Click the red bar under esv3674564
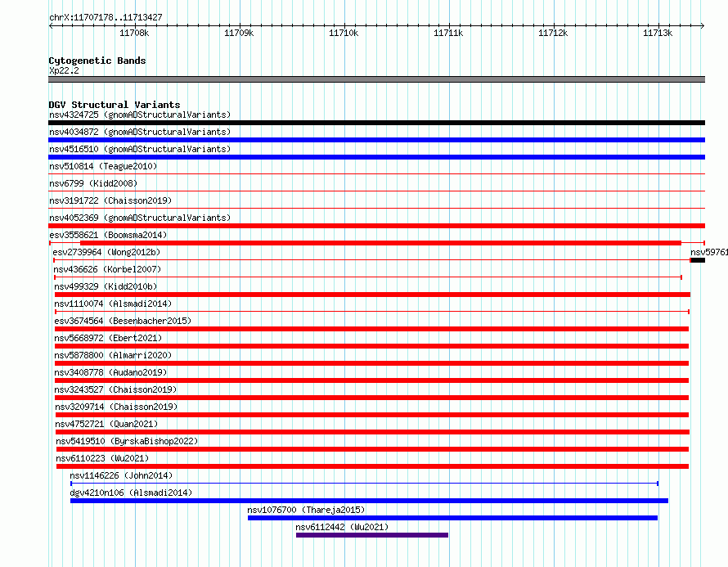The height and width of the screenshot is (567, 728). [x=371, y=329]
